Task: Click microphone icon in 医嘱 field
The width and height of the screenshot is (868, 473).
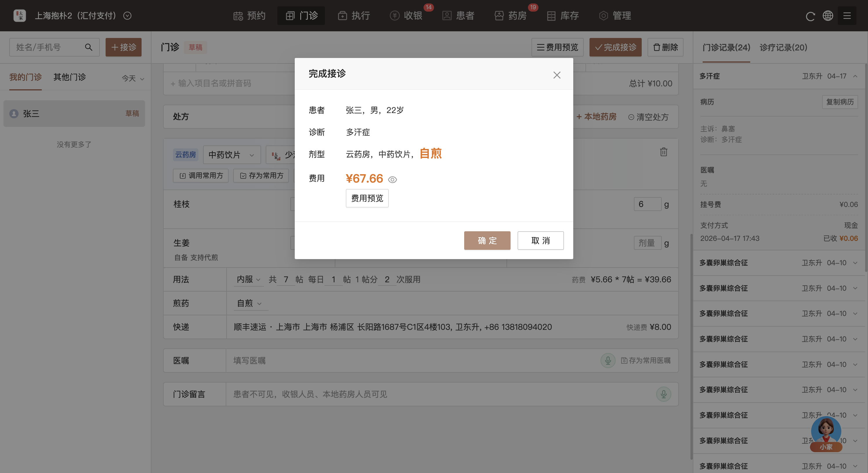Action: [x=608, y=361]
